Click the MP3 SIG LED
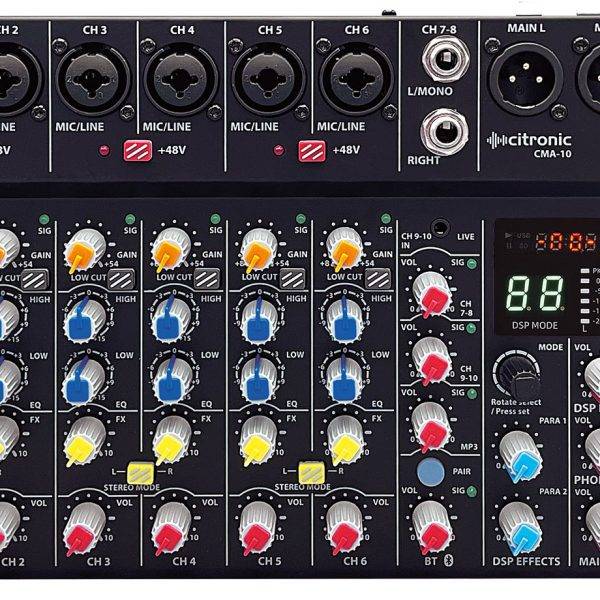The width and height of the screenshot is (600, 600). pyautogui.click(x=472, y=394)
